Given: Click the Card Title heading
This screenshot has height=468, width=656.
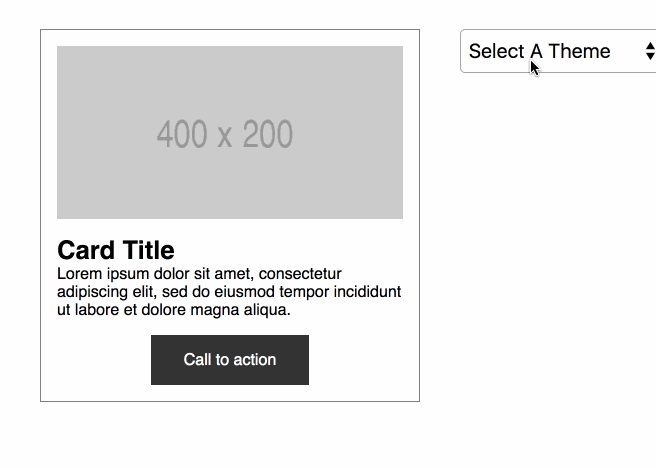Looking at the screenshot, I should click(115, 250).
